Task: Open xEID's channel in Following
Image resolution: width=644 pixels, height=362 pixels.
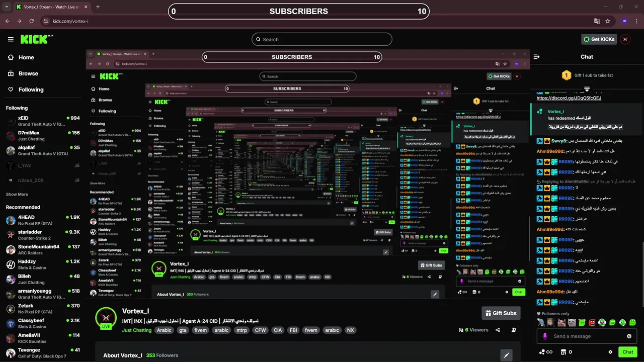Action: tap(43, 121)
